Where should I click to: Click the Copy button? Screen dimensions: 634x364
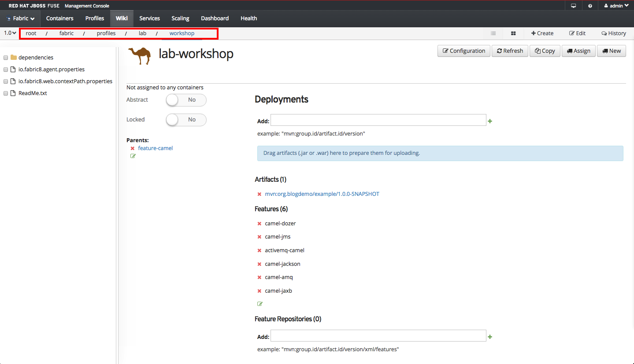[545, 51]
